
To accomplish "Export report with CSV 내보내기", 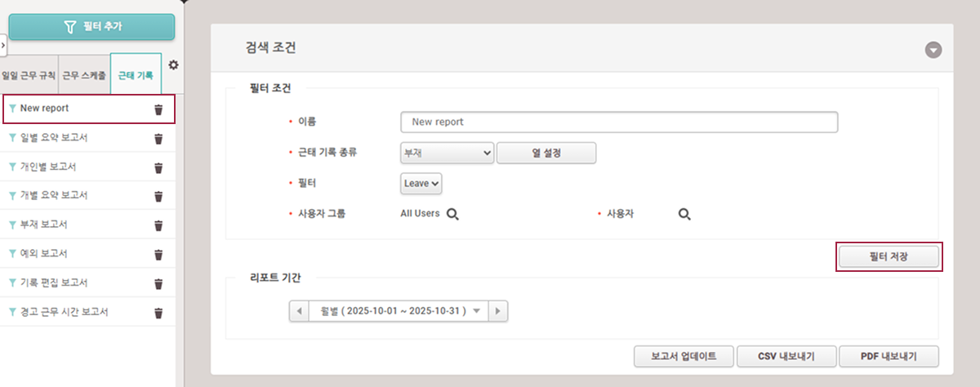I will [785, 357].
